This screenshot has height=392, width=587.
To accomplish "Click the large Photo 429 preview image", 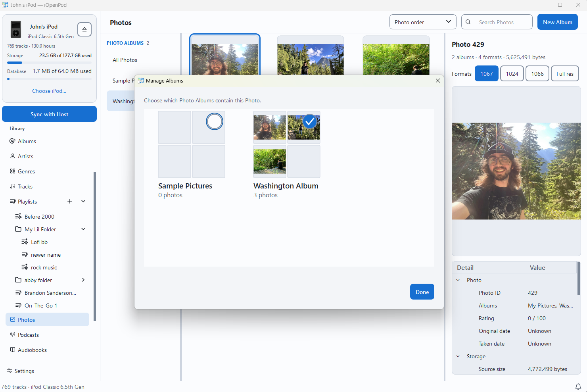I will click(x=516, y=171).
